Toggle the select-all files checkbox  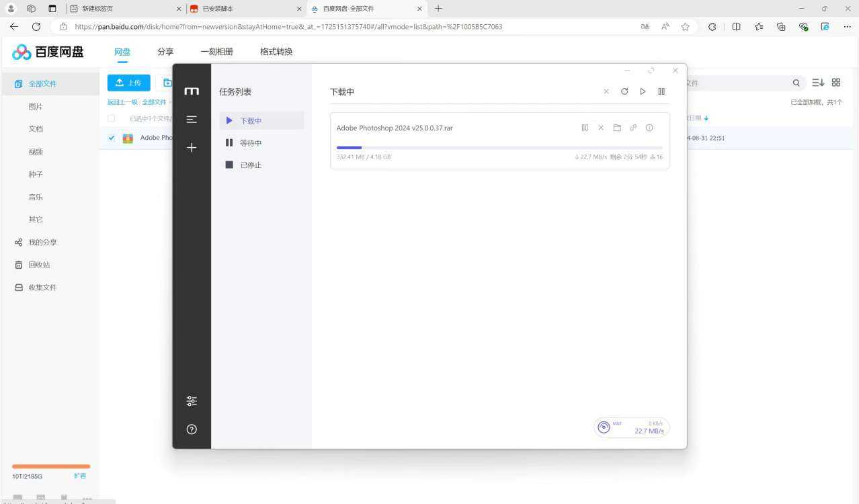pyautogui.click(x=112, y=118)
